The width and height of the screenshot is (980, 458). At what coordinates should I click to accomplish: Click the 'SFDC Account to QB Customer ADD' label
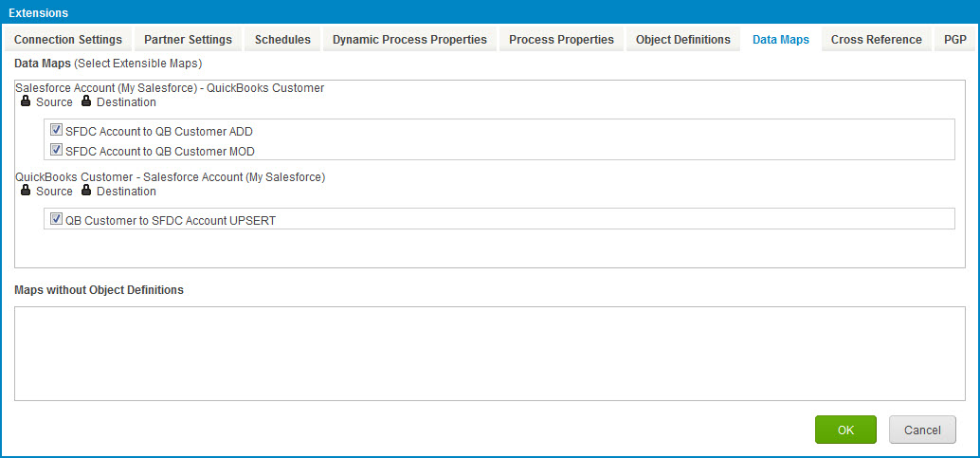pos(158,132)
